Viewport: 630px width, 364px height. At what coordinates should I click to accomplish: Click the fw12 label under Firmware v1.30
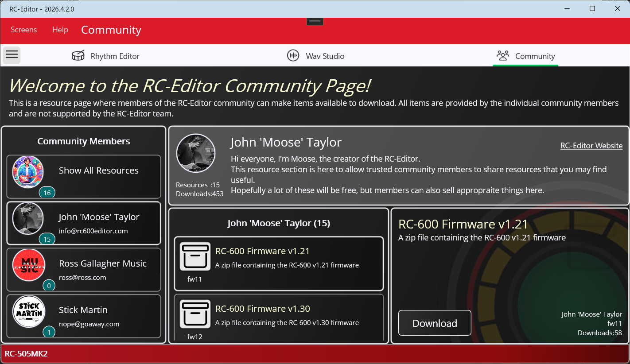click(x=195, y=337)
